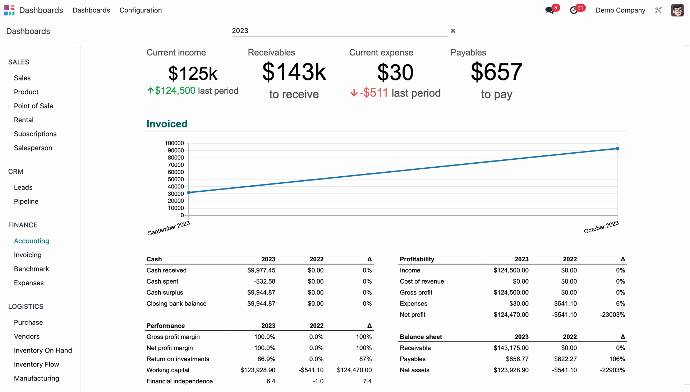Click the Cash spent row label
690x392 pixels.
(162, 282)
